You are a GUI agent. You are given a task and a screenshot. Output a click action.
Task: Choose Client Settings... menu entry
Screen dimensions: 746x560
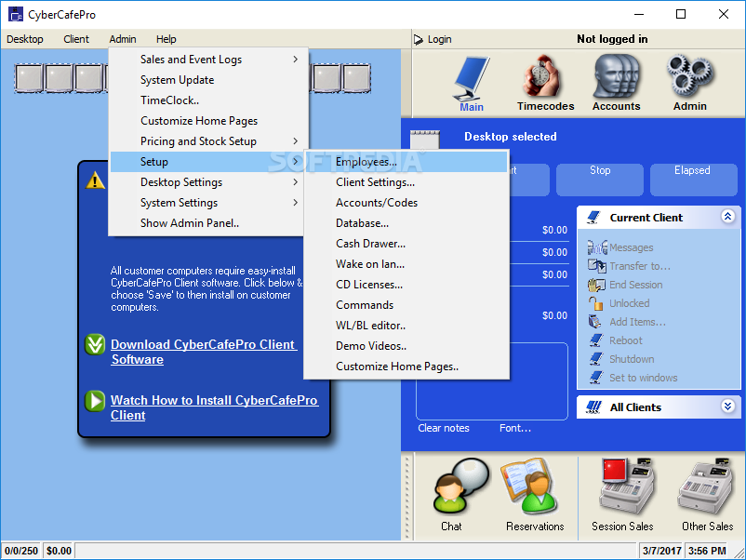[x=406, y=182]
